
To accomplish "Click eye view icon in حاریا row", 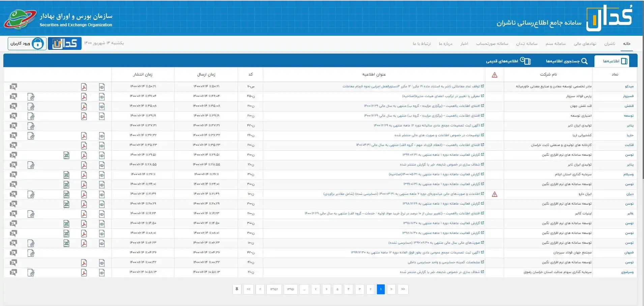I will coord(101,136).
